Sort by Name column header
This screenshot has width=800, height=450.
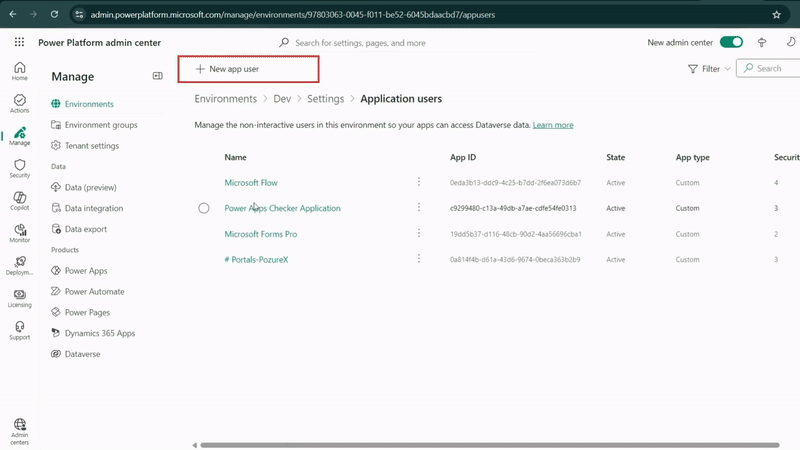coord(235,157)
